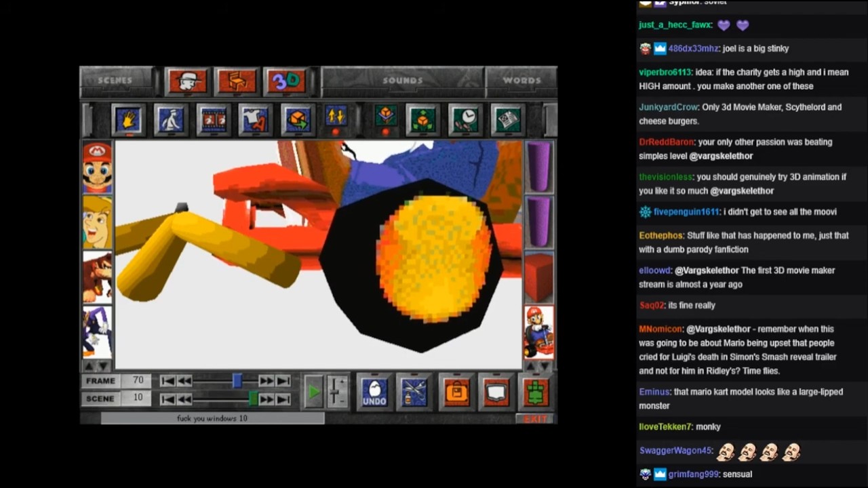Select the Waluigi actor thumbnail
The height and width of the screenshot is (488, 868).
(x=98, y=332)
